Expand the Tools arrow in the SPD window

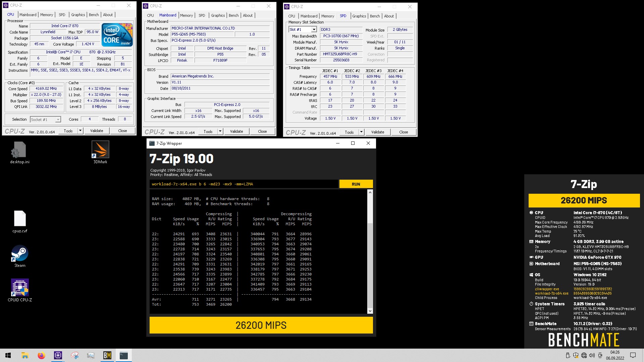[361, 132]
